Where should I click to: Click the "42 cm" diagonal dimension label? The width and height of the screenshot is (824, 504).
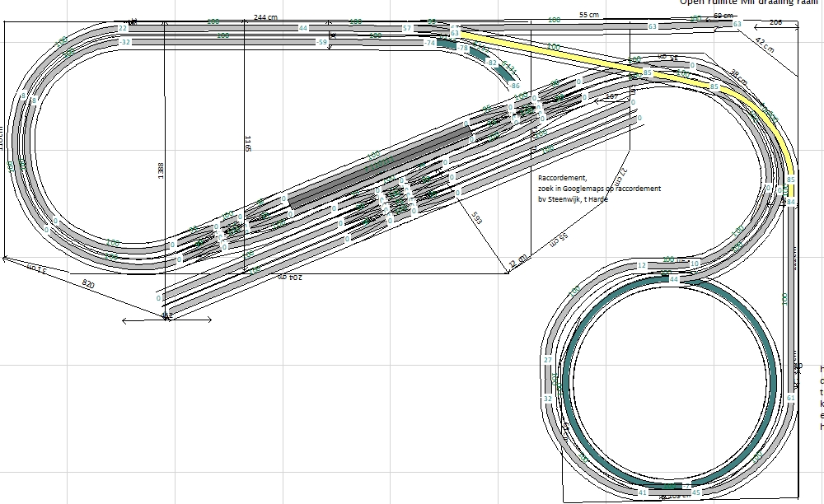click(765, 45)
